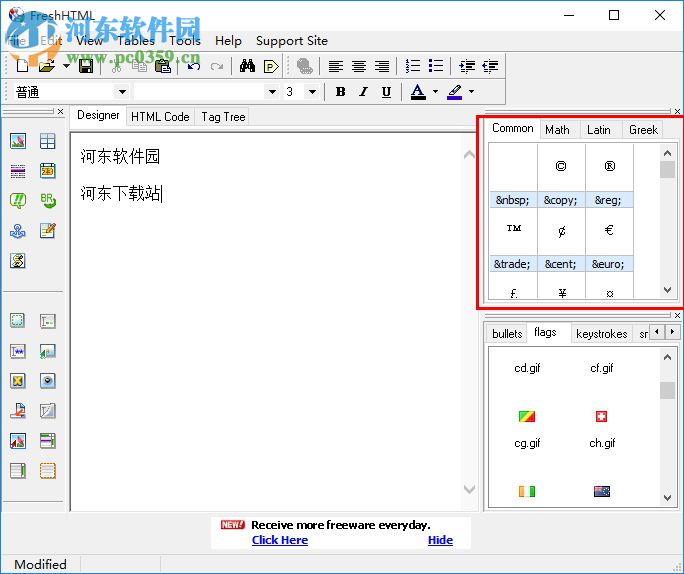Insert a numbered list

click(413, 66)
